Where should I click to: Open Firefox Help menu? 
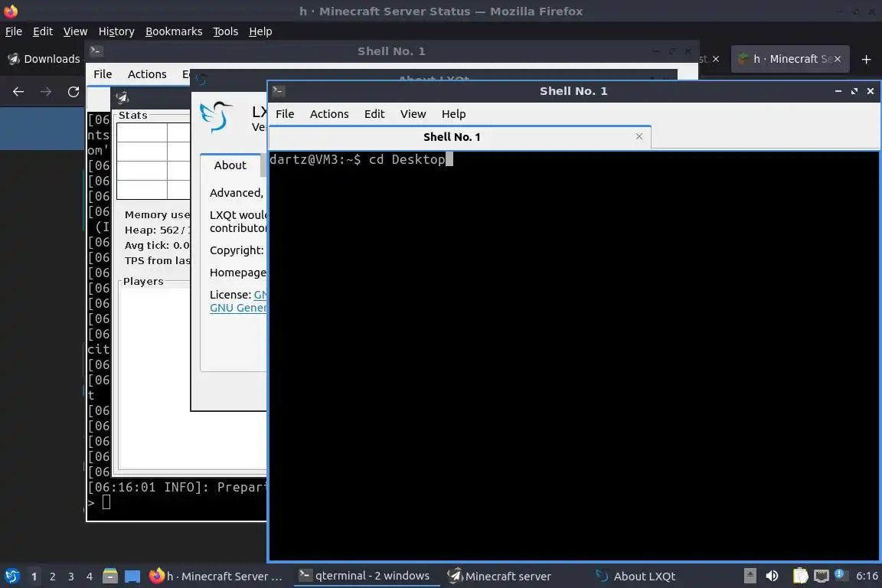click(260, 31)
